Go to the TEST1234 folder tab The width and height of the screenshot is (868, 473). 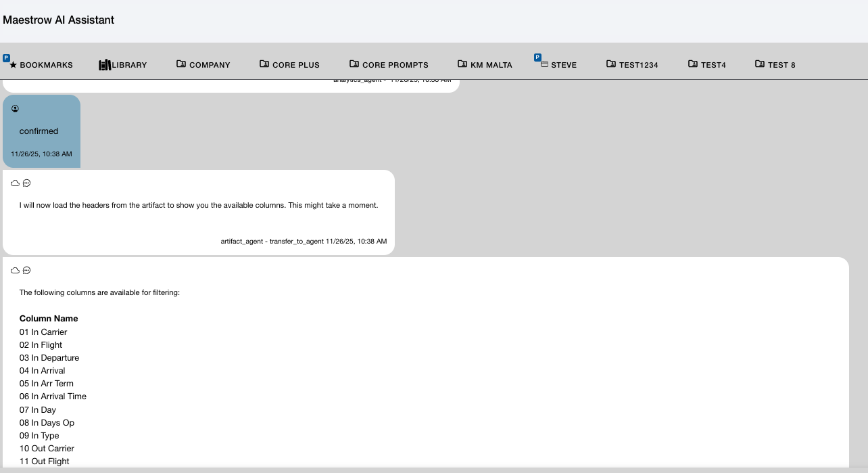tap(632, 65)
